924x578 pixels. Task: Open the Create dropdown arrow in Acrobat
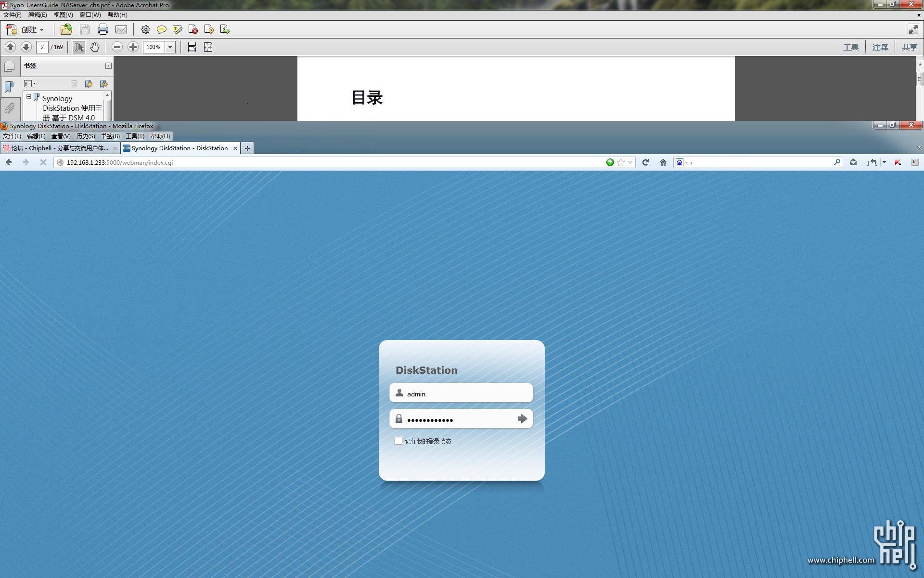pyautogui.click(x=42, y=30)
